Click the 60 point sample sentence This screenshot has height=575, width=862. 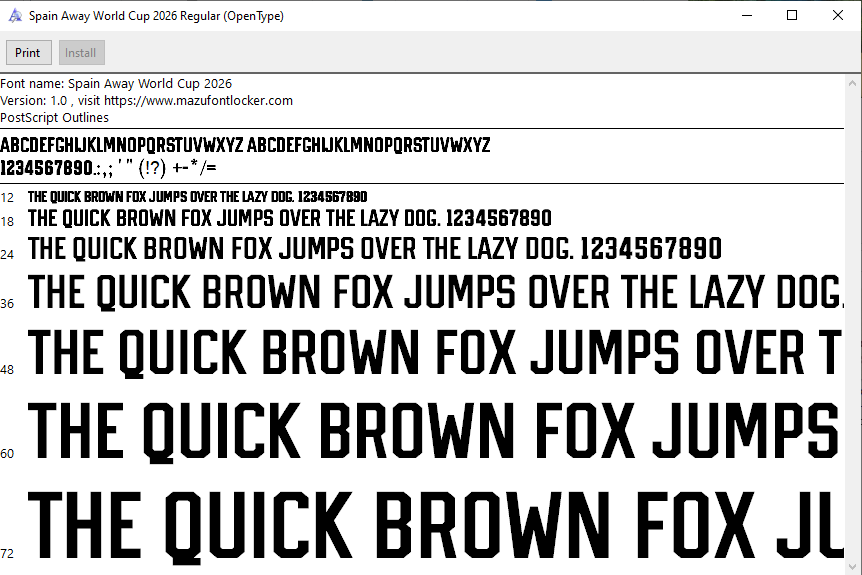coord(435,430)
